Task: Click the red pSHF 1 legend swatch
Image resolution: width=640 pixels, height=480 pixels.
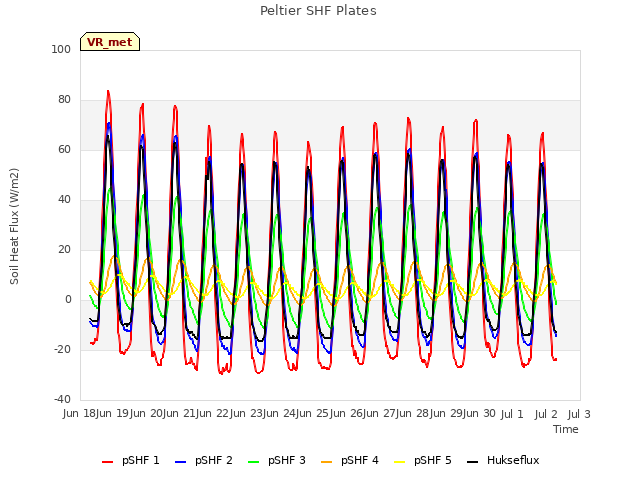Action: pos(107,462)
